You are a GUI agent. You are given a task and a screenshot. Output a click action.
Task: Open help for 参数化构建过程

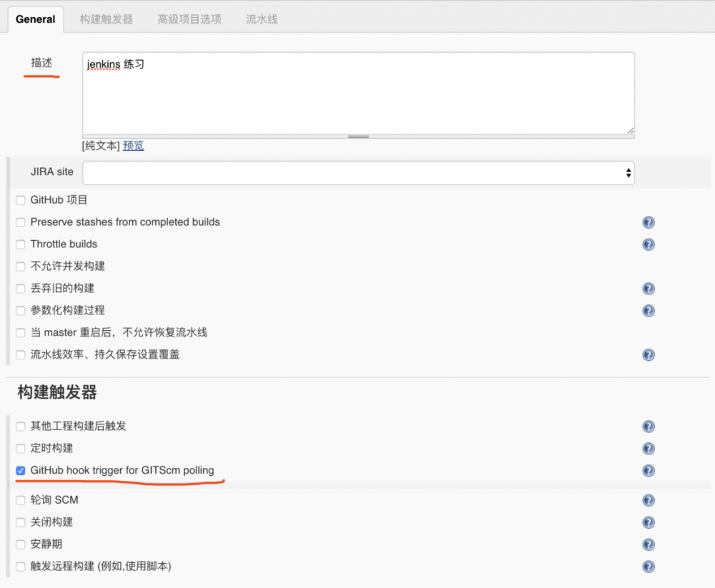648,311
